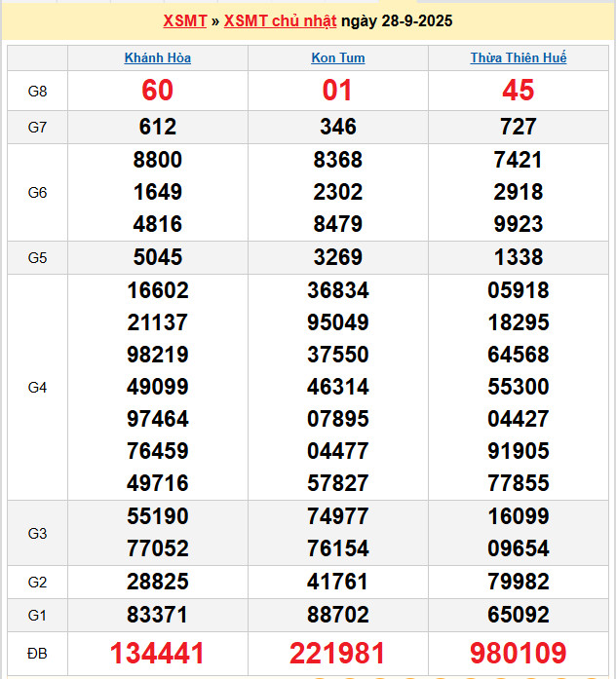Open the XSMT link in the header

click(184, 20)
